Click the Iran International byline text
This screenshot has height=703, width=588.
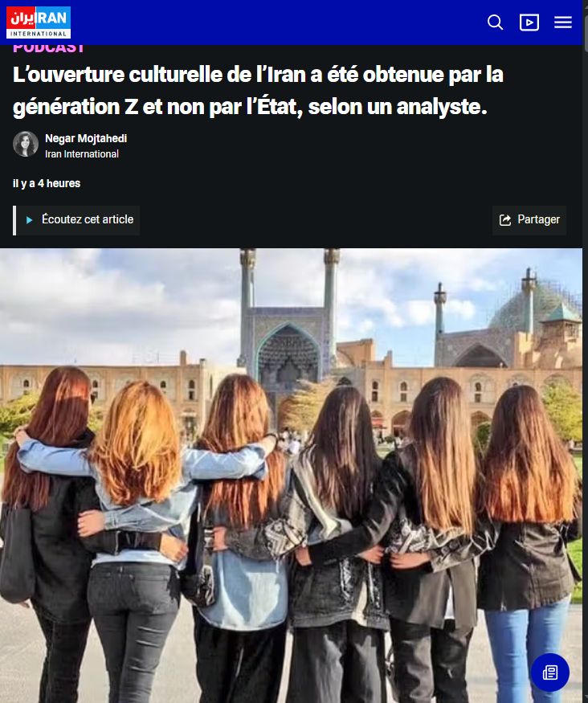[82, 153]
